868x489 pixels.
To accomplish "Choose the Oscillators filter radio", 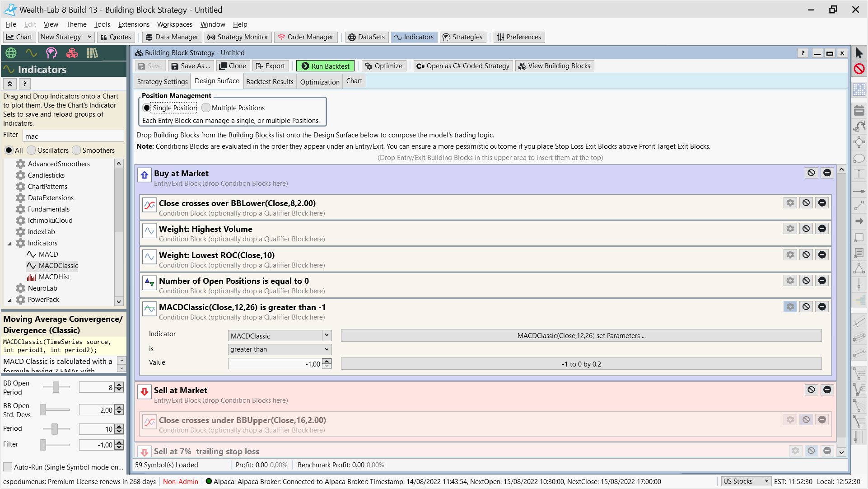I will tap(31, 150).
